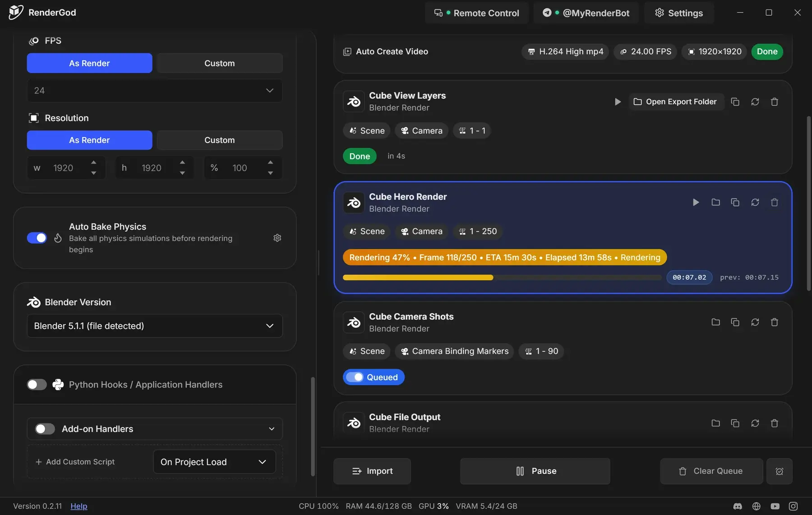Click the Help link
The width and height of the screenshot is (812, 515).
[79, 506]
